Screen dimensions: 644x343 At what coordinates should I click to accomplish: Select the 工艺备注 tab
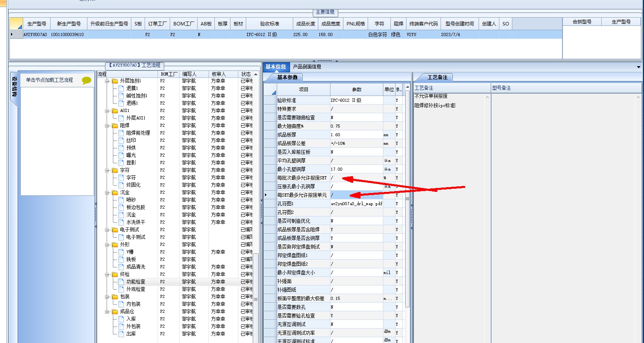coord(437,78)
